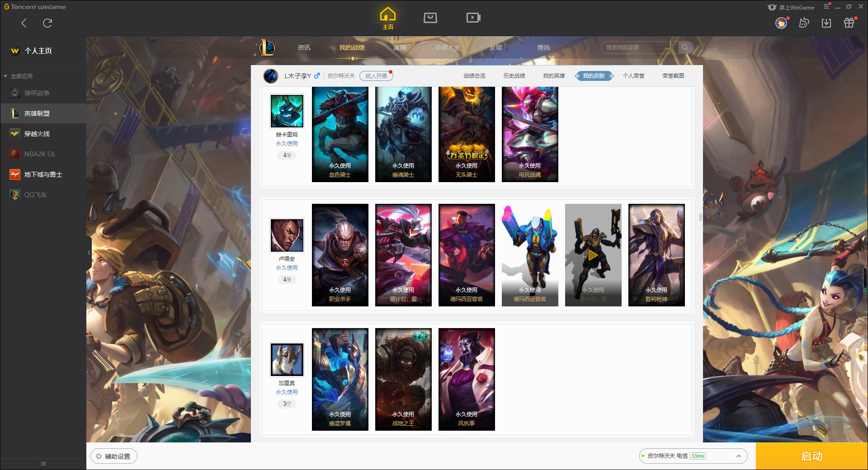Open the download manager icon
Image resolution: width=868 pixels, height=470 pixels.
(826, 23)
